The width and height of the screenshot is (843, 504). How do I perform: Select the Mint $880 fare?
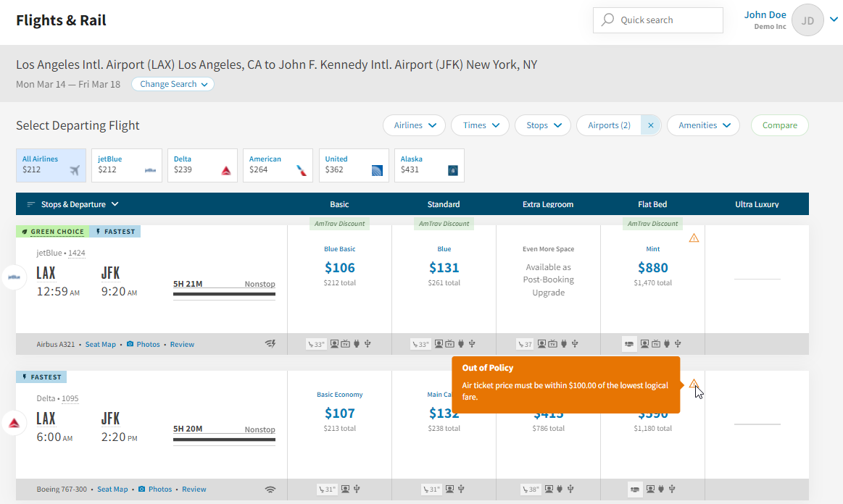tap(652, 267)
